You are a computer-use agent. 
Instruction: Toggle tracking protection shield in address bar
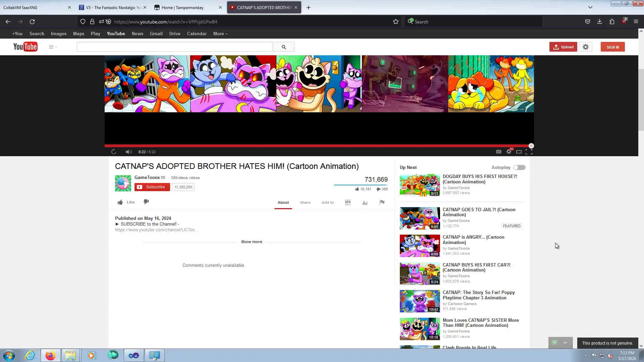(x=83, y=21)
